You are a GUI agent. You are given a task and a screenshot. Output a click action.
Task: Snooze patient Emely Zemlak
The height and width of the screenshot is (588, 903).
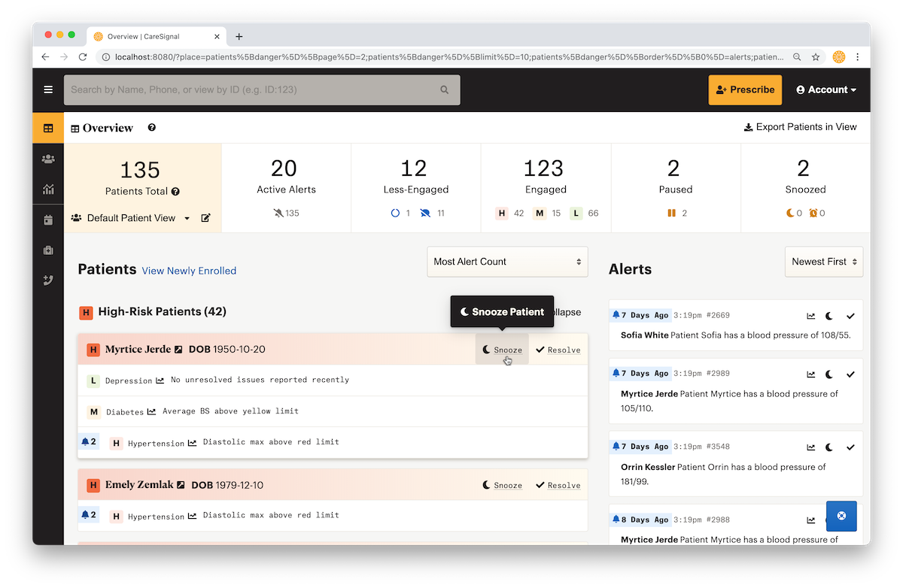click(x=502, y=485)
